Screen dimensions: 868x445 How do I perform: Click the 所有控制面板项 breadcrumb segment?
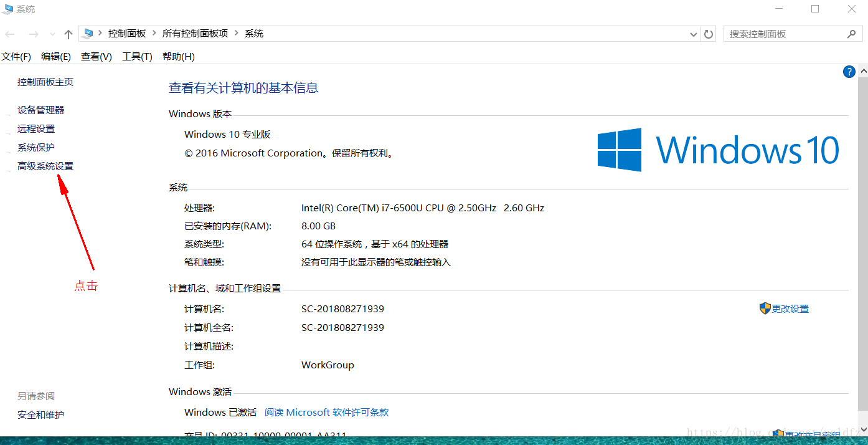tap(195, 34)
